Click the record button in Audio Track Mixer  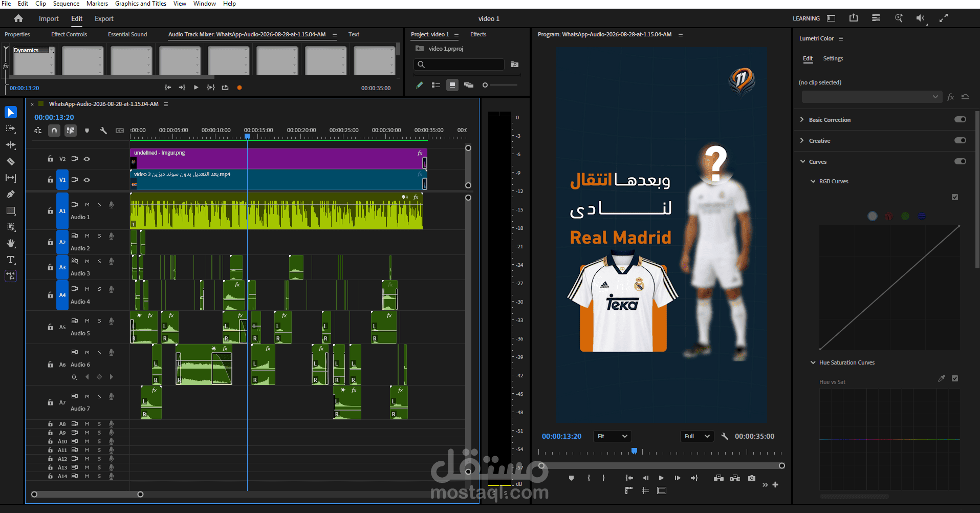[239, 88]
